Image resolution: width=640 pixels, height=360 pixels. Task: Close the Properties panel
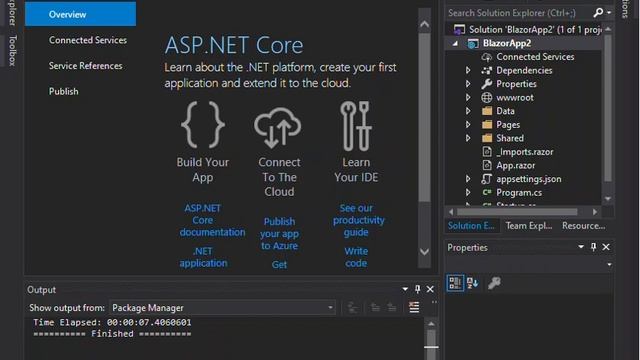[606, 247]
